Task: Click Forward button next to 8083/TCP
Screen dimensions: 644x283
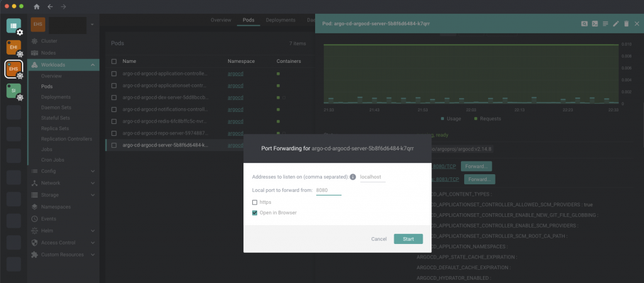Action: point(480,179)
